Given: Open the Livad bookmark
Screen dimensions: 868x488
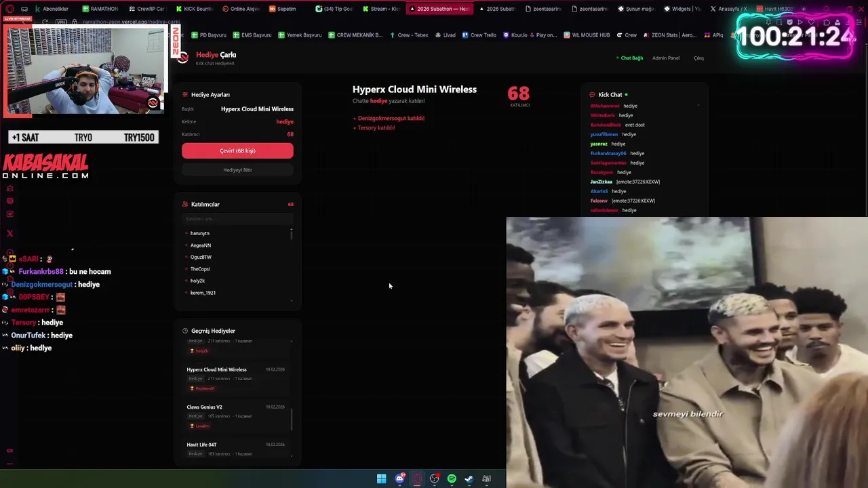Looking at the screenshot, I should pos(446,35).
